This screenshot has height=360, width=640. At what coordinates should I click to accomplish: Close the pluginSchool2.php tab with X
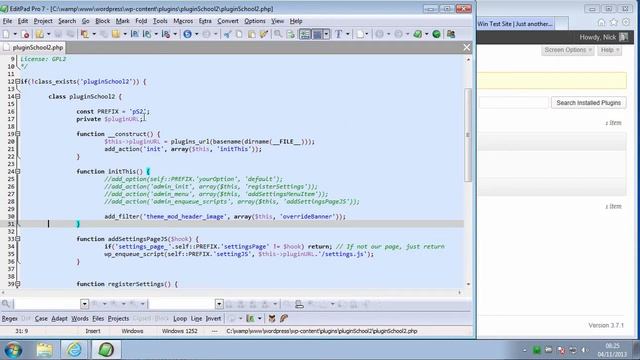(x=467, y=47)
